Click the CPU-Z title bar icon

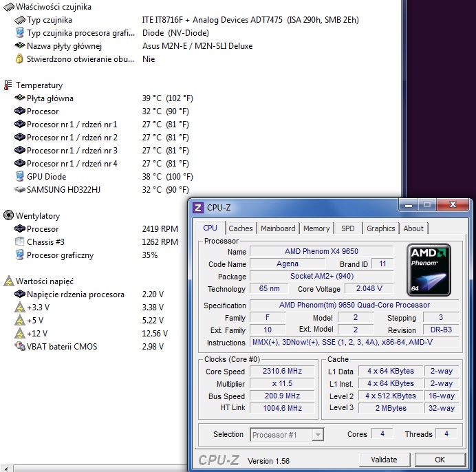pyautogui.click(x=198, y=207)
